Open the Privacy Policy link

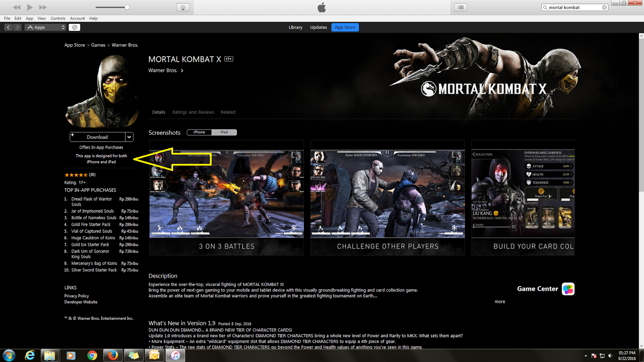pos(76,296)
